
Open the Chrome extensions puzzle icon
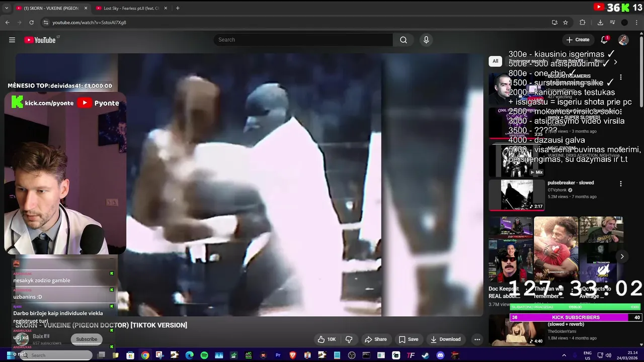(583, 22)
